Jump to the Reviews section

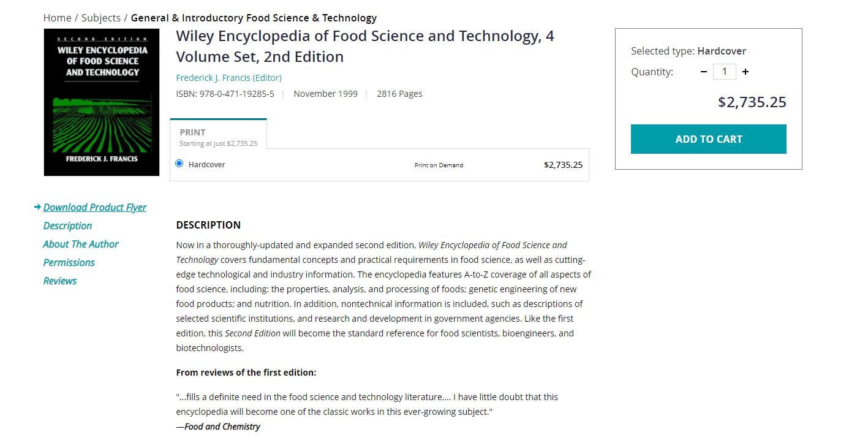click(60, 281)
